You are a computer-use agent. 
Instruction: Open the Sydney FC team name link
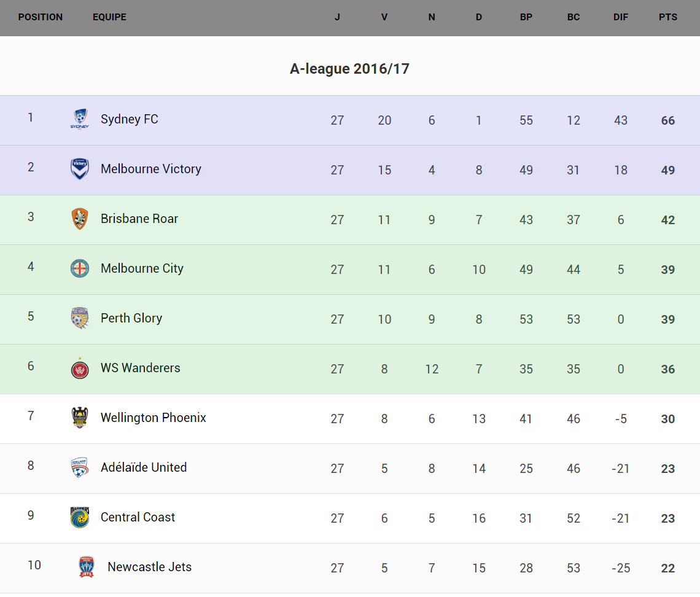click(x=130, y=119)
